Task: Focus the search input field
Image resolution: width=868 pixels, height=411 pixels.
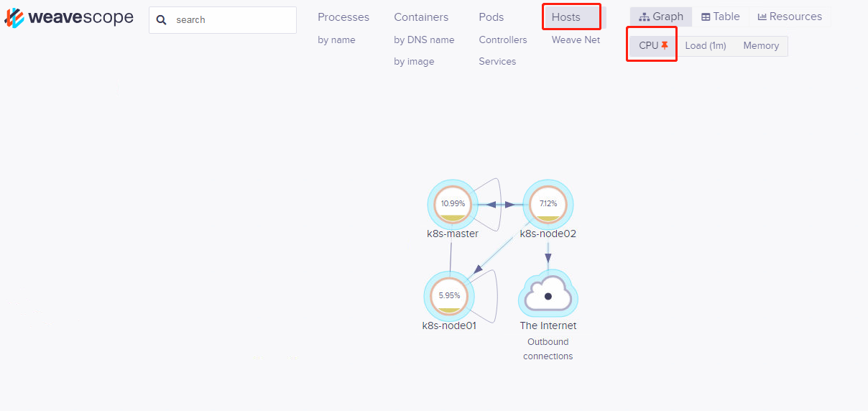Action: 230,20
